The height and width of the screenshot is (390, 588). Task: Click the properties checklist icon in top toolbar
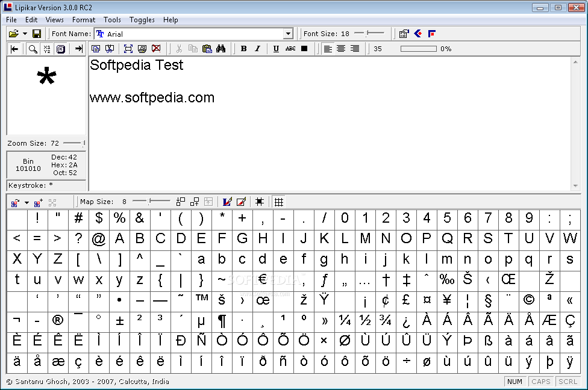pos(404,34)
